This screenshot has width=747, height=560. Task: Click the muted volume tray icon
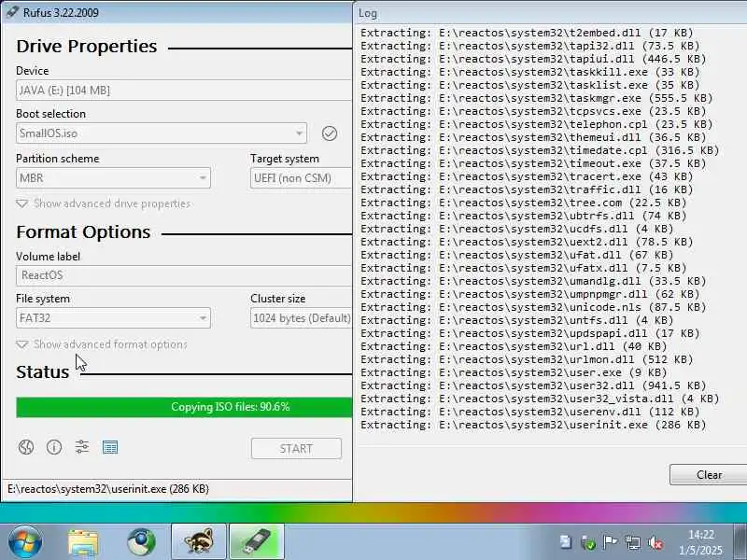655,542
